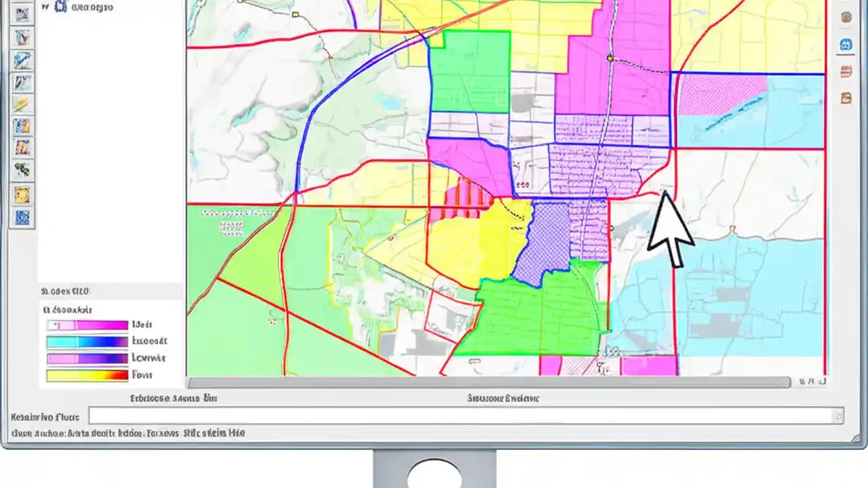Click the blue tiled map icon at toolbar bottom
Viewport: 868px width, 488px height.
(x=22, y=218)
